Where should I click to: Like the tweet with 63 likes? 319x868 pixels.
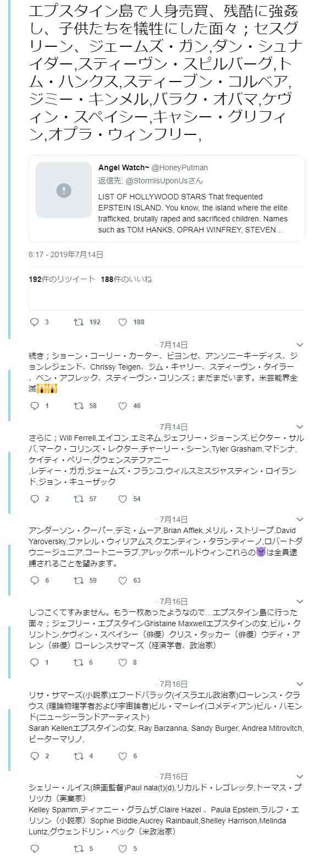pos(123,580)
